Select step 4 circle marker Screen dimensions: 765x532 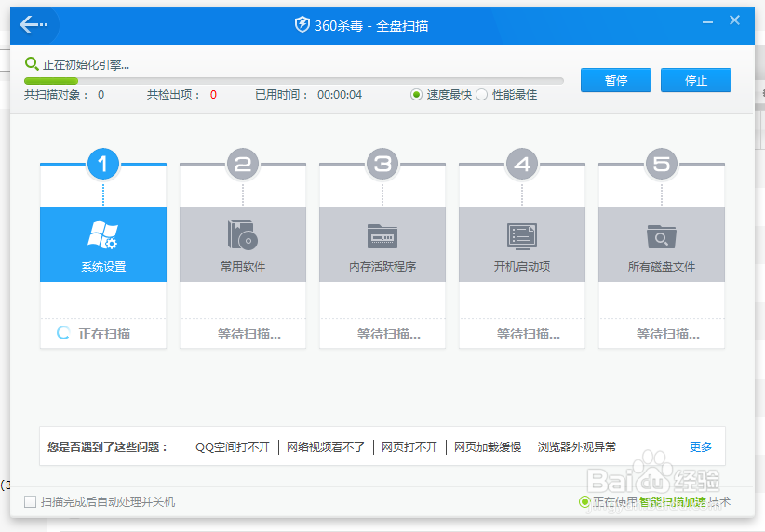(522, 164)
